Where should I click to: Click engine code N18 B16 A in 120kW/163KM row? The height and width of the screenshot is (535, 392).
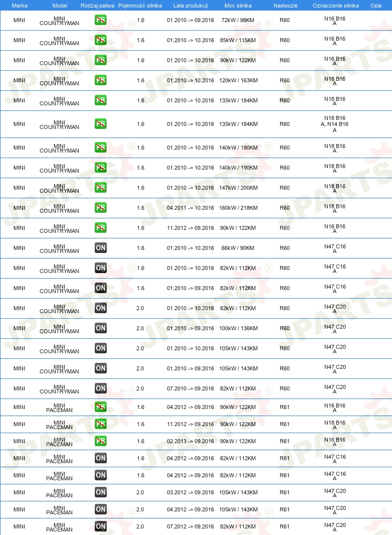tap(335, 81)
